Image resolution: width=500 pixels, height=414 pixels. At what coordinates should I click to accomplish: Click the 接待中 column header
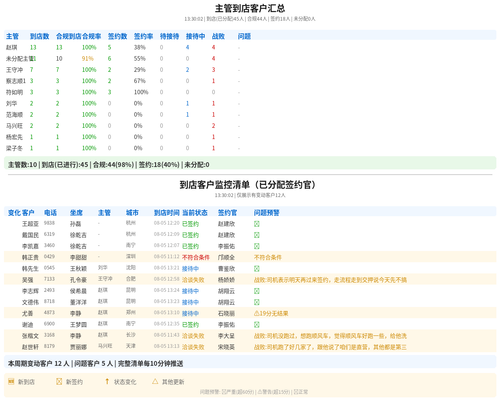[x=195, y=36]
